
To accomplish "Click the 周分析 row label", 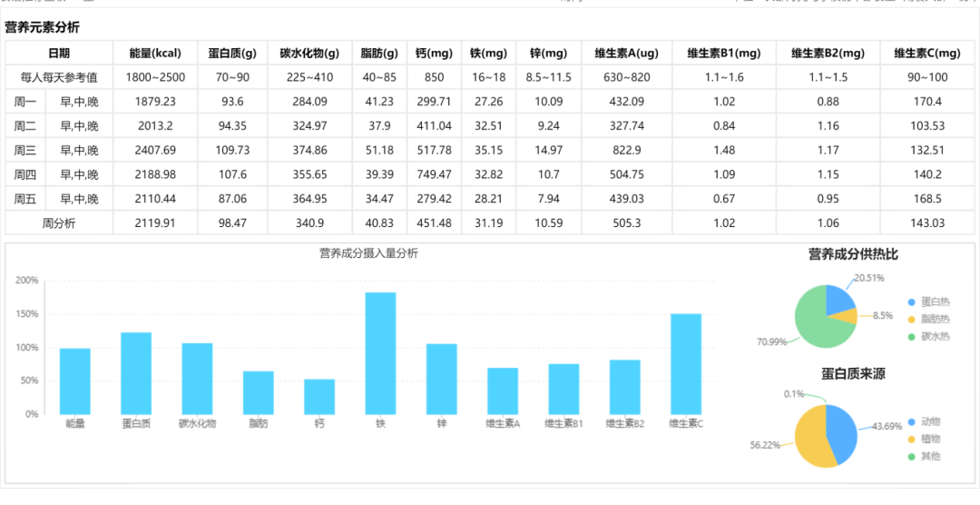I will point(59,223).
